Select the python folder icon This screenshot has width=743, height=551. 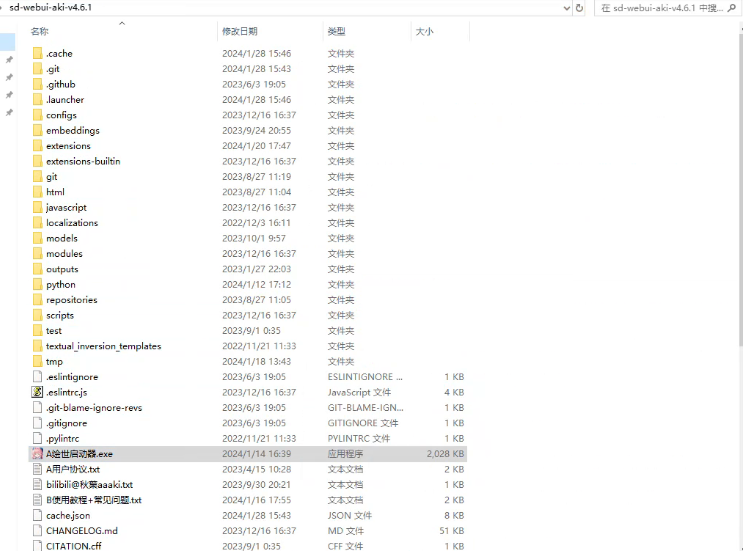coord(38,284)
